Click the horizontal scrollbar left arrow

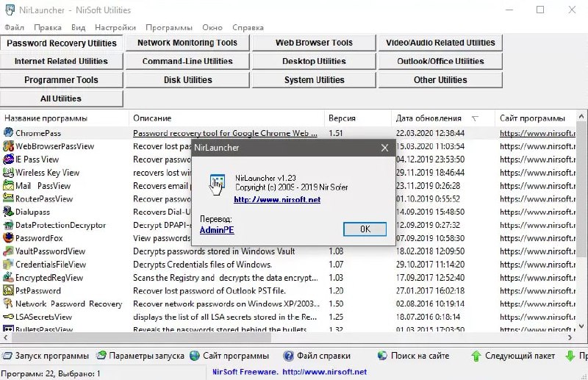click(x=6, y=337)
